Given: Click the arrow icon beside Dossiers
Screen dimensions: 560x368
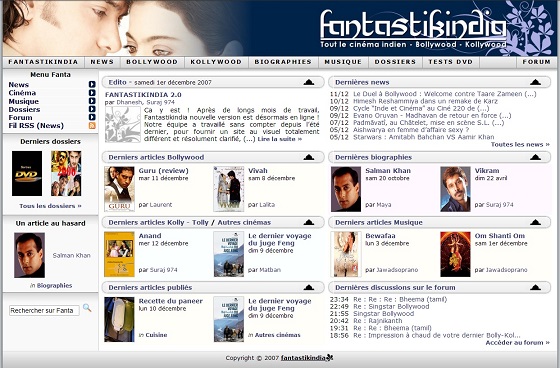Looking at the screenshot, I should (92, 109).
